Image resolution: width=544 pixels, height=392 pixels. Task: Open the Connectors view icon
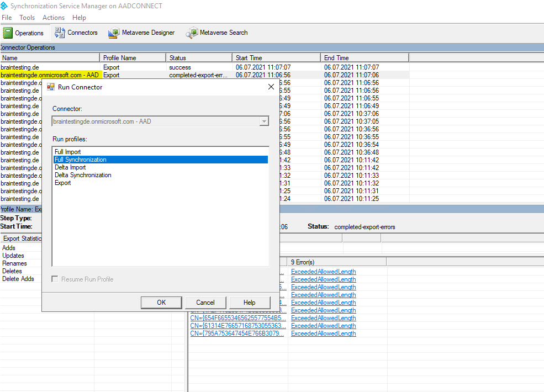click(x=60, y=33)
